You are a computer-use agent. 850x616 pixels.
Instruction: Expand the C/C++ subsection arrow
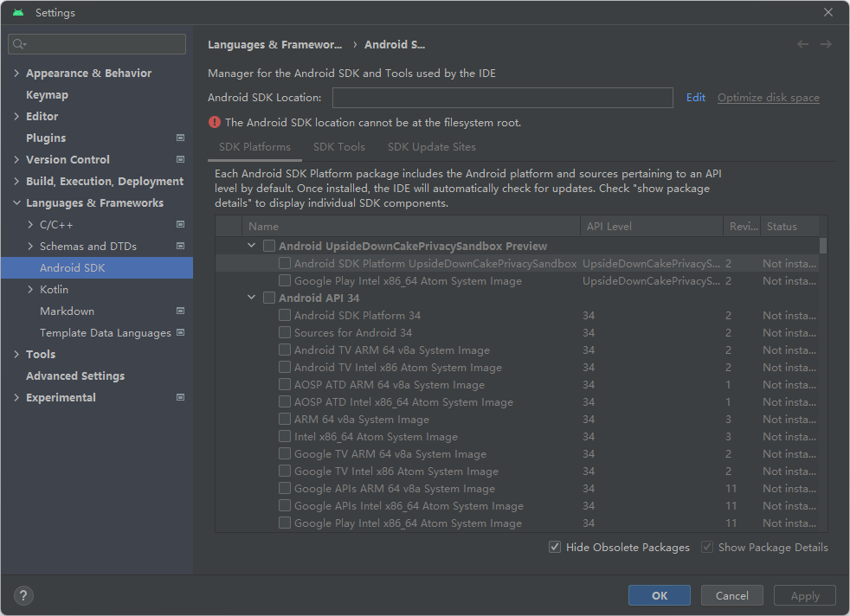(x=30, y=225)
